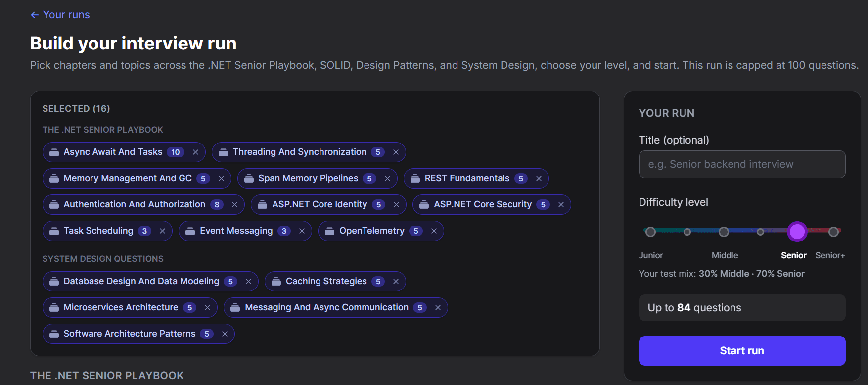This screenshot has width=868, height=385.
Task: Remove Authentication And Authorization chip
Action: click(x=235, y=205)
